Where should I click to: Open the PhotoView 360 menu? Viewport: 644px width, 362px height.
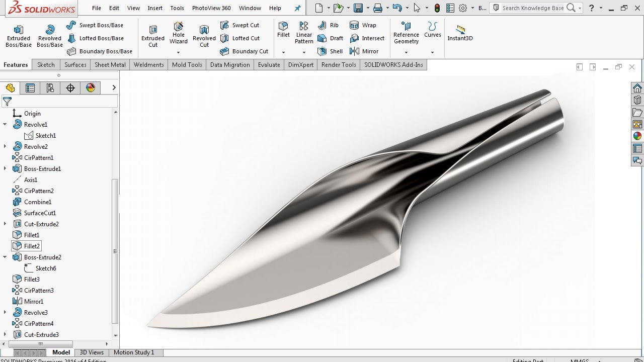click(211, 8)
